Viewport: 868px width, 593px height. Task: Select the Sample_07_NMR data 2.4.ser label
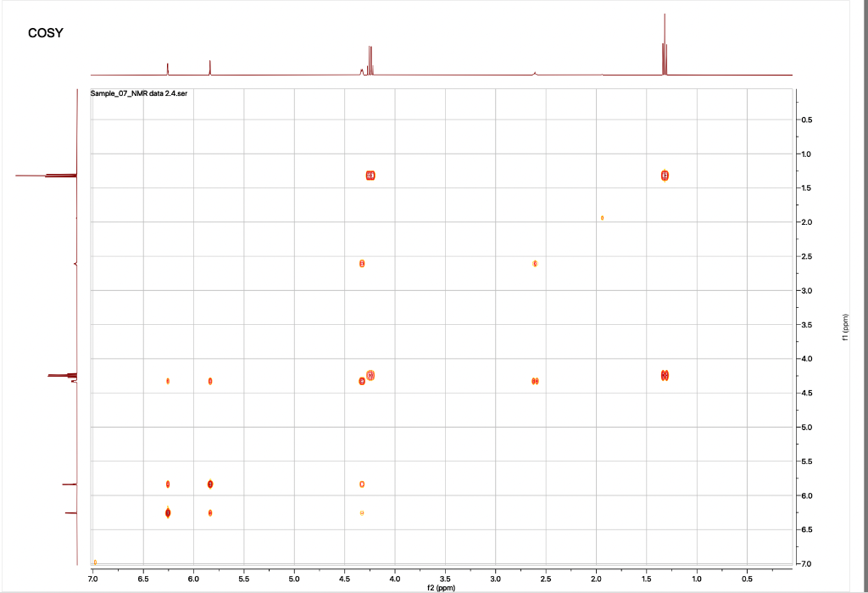(x=138, y=94)
